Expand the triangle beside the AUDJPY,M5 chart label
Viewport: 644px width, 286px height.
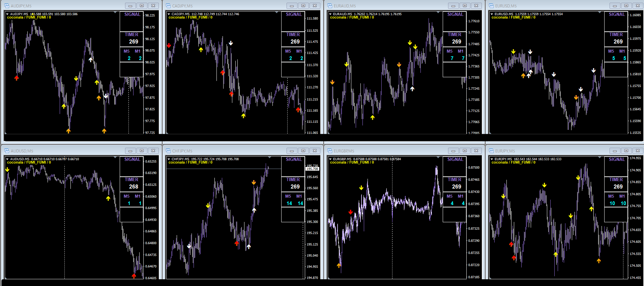coord(7,14)
